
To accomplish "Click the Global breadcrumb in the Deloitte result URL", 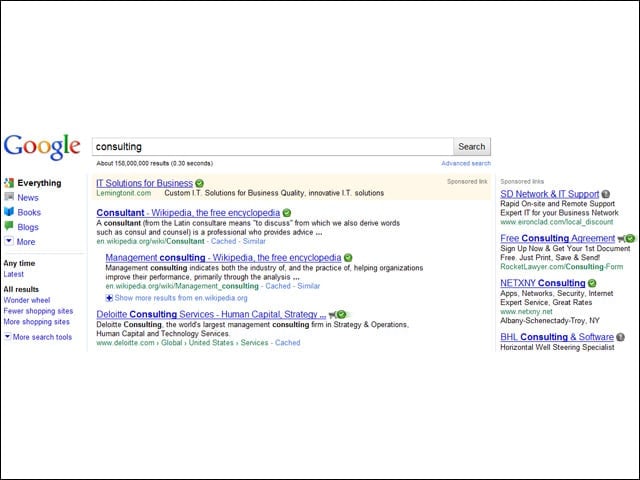I will coord(171,343).
